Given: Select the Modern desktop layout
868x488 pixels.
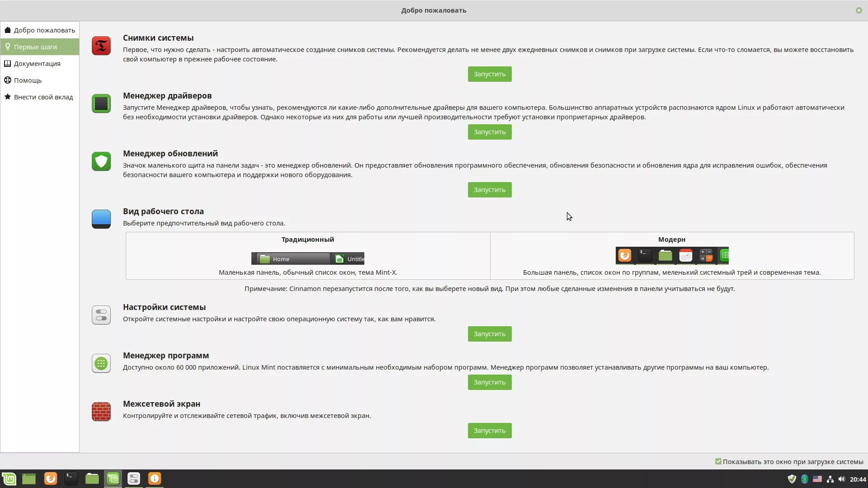Looking at the screenshot, I should click(672, 256).
